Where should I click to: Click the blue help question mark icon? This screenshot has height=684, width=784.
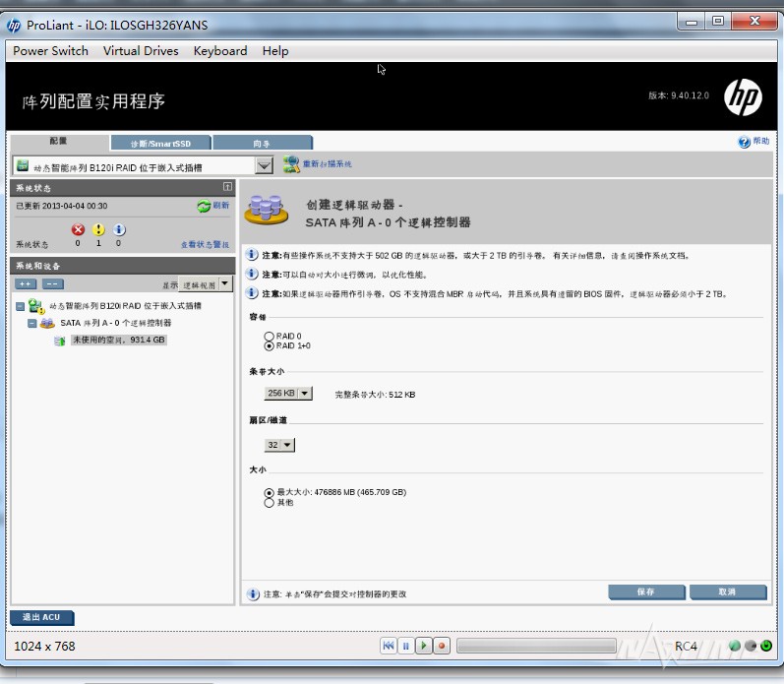pos(744,142)
